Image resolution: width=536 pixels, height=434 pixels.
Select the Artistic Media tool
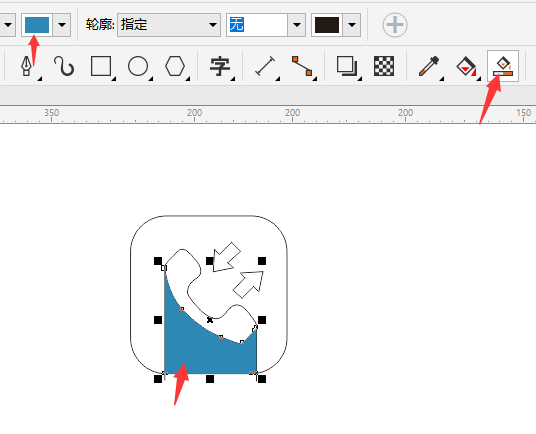[64, 66]
